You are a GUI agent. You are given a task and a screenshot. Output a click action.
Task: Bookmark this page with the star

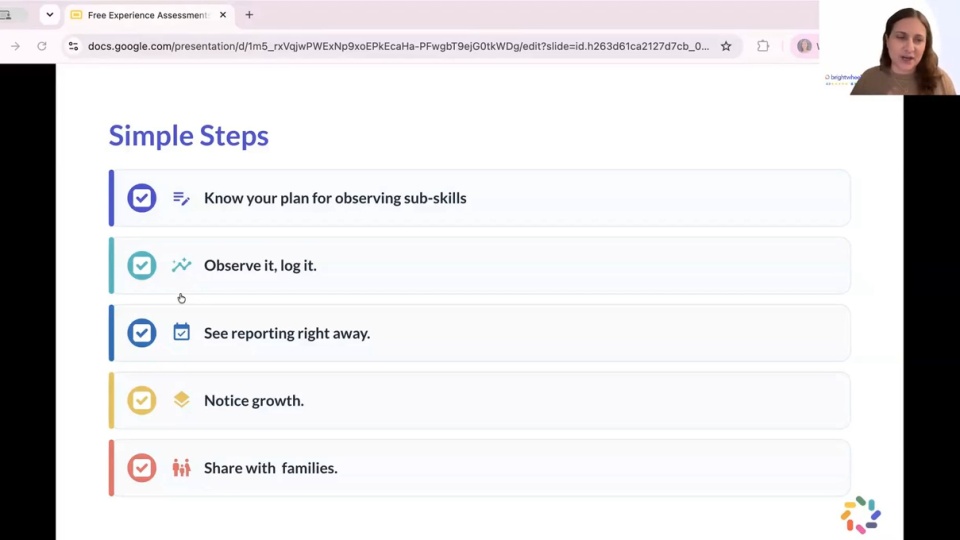726,46
